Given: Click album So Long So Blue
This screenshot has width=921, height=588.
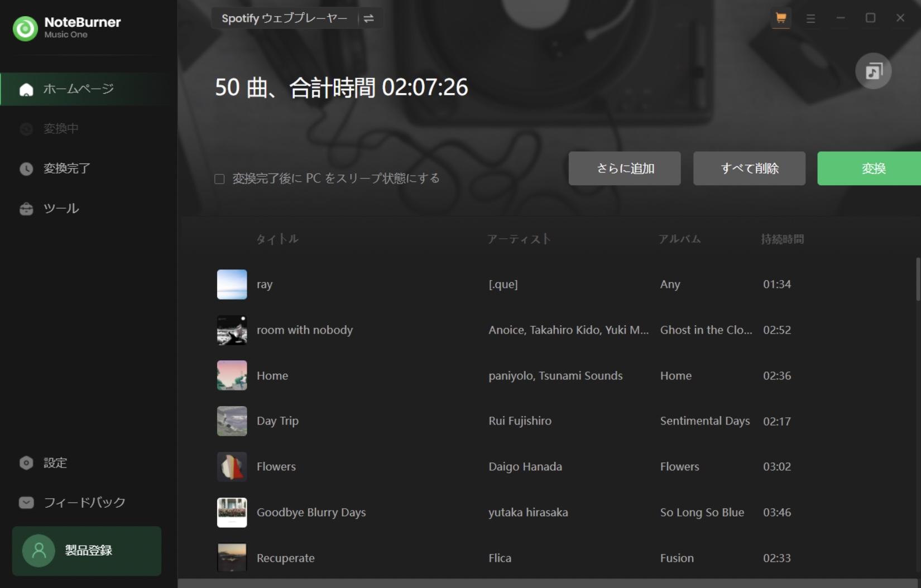Looking at the screenshot, I should [702, 512].
